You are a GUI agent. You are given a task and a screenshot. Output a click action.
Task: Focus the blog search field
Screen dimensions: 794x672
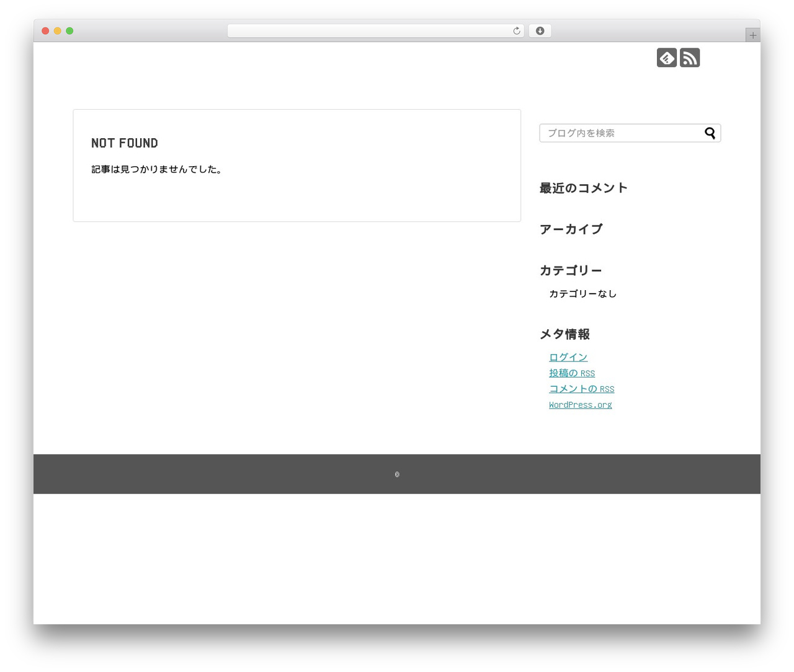pyautogui.click(x=630, y=133)
